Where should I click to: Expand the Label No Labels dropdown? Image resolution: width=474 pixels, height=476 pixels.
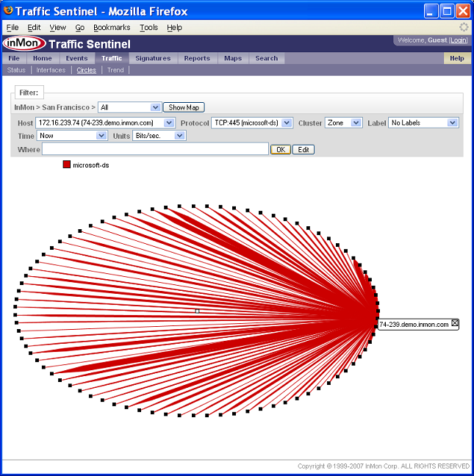point(423,123)
